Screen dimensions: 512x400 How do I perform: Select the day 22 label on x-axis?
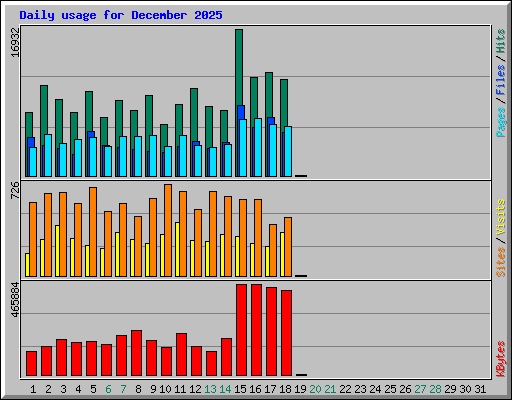coord(345,389)
